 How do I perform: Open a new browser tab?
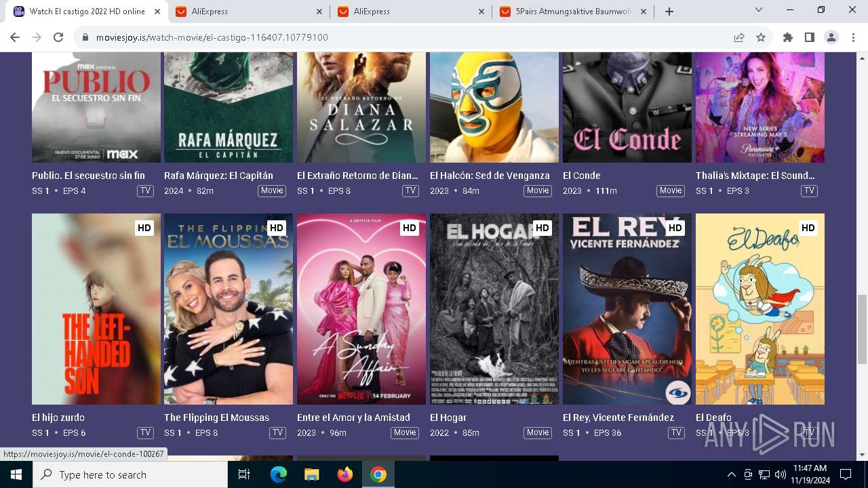coord(669,12)
